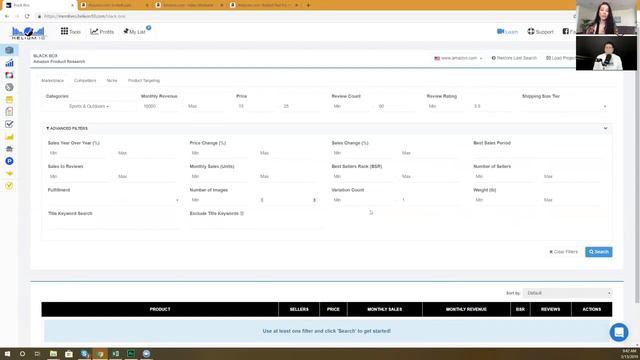Click the Exclude Title Keywords info icon

[x=242, y=213]
